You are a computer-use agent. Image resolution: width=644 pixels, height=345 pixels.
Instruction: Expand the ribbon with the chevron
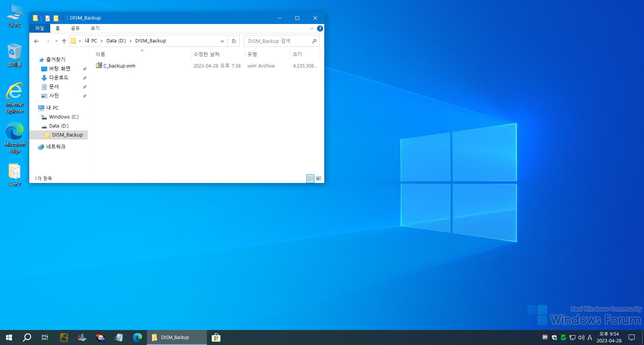[312, 28]
